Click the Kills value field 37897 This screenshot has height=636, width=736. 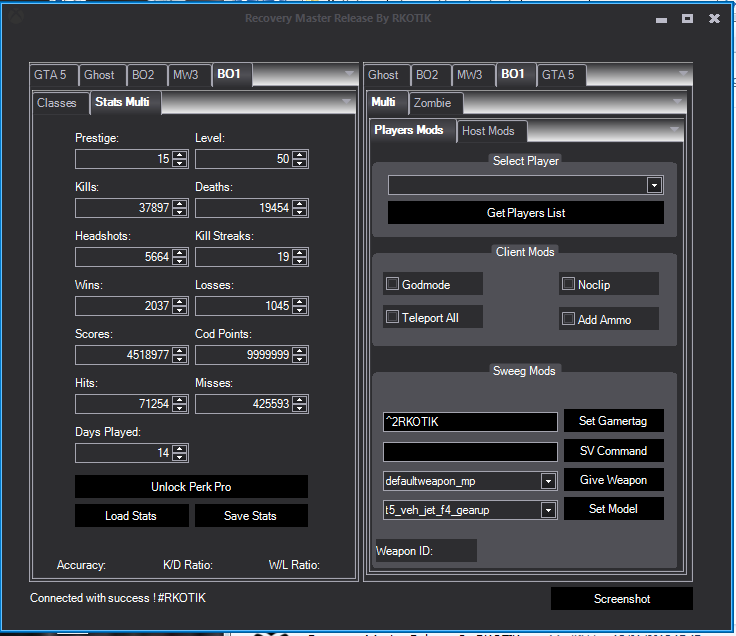pyautogui.click(x=131, y=208)
